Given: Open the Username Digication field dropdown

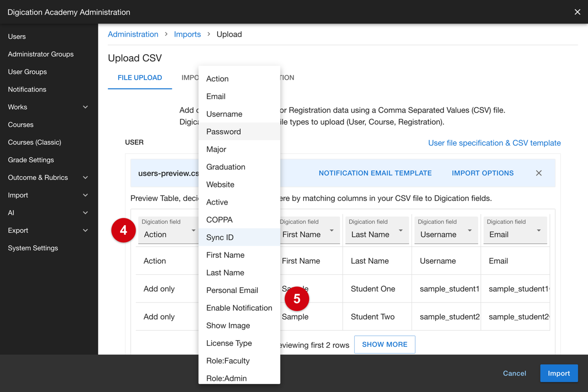Looking at the screenshot, I should 446,230.
